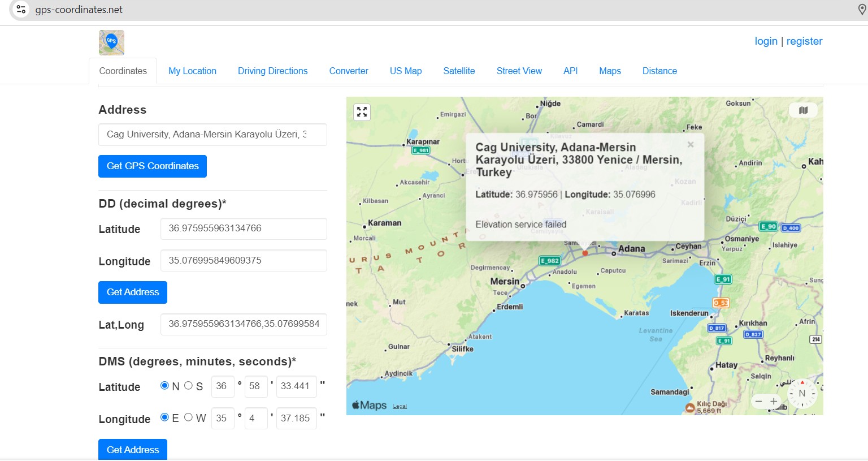Click the site info icon in the address bar
The width and height of the screenshot is (868, 461).
click(x=21, y=10)
